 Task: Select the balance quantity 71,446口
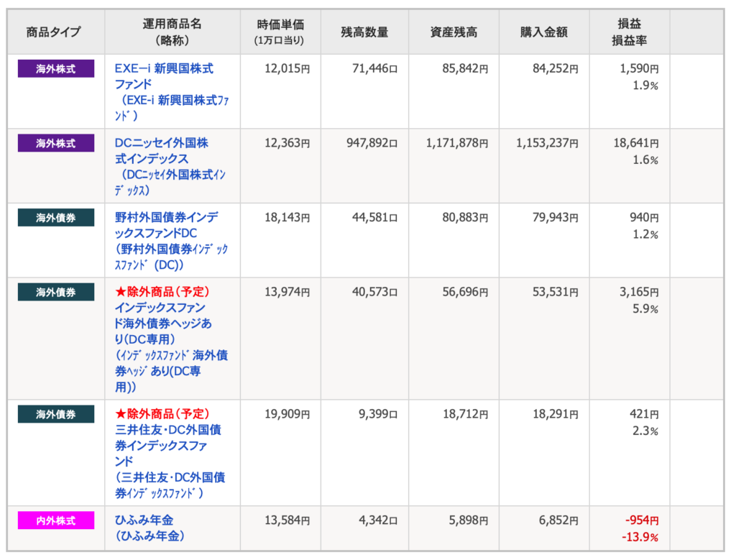tap(375, 68)
